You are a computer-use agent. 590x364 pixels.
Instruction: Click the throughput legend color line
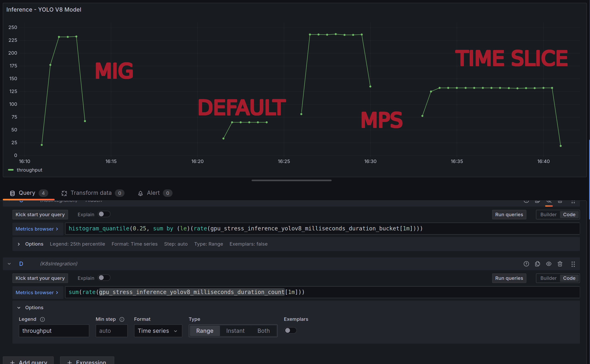pos(11,170)
